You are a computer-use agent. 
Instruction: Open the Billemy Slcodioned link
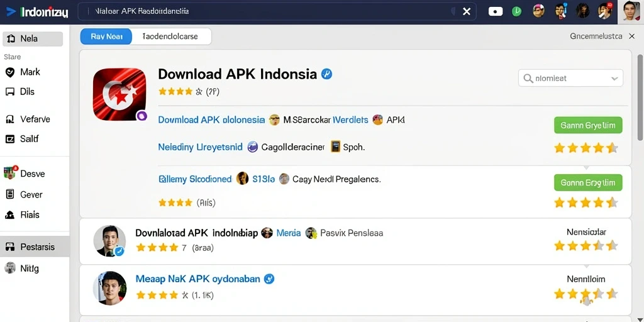(x=195, y=179)
